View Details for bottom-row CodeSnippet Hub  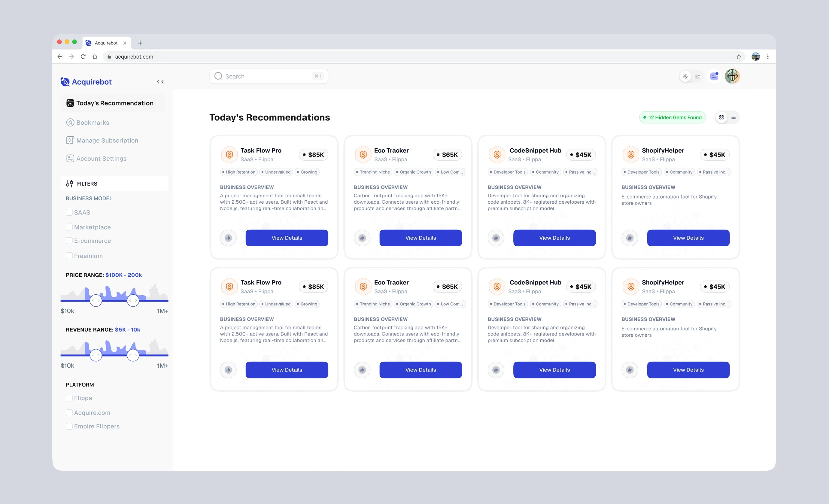click(554, 370)
